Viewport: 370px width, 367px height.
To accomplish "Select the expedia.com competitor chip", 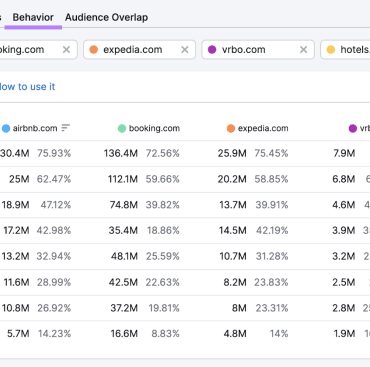I will point(139,50).
